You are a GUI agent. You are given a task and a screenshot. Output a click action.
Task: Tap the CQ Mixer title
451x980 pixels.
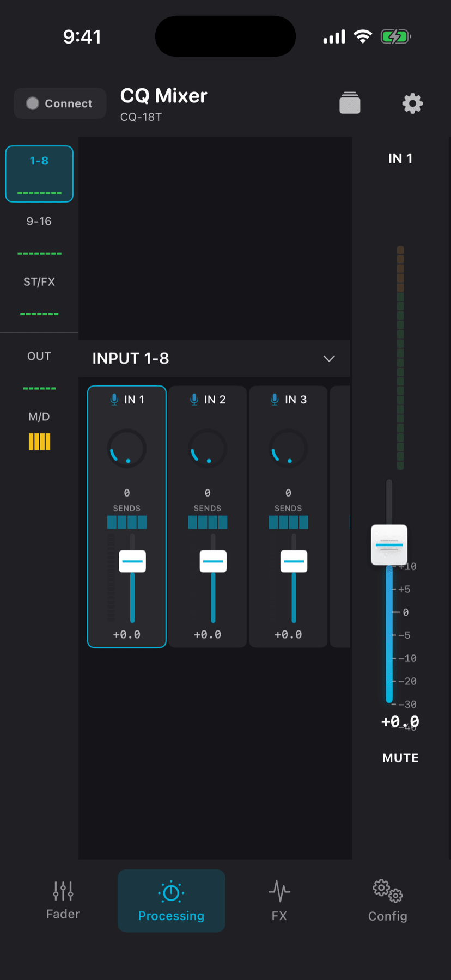click(164, 96)
